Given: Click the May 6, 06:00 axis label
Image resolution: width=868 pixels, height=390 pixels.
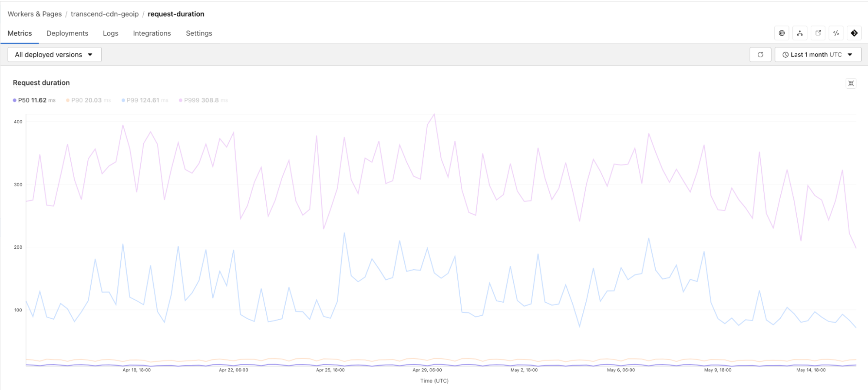Looking at the screenshot, I should (x=621, y=370).
